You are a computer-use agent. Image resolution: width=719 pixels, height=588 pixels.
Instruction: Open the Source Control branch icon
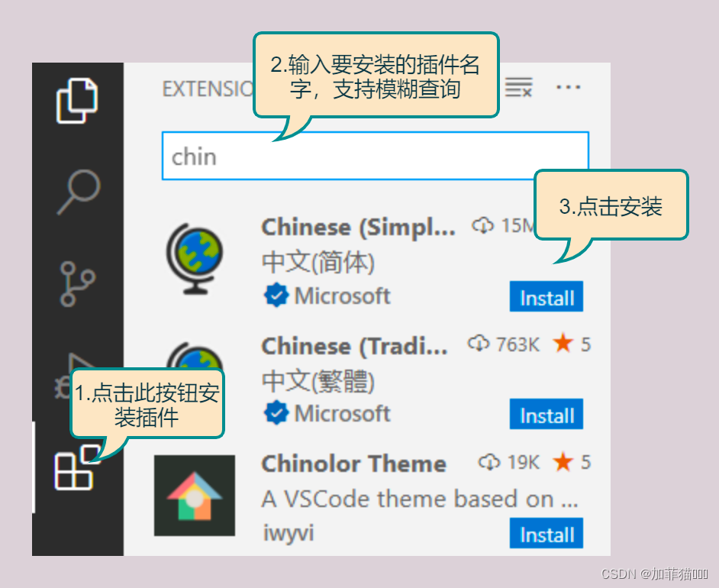click(77, 284)
